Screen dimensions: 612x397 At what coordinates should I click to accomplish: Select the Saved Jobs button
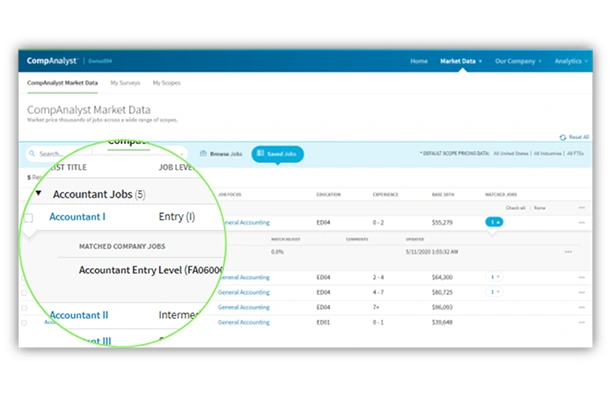(278, 154)
